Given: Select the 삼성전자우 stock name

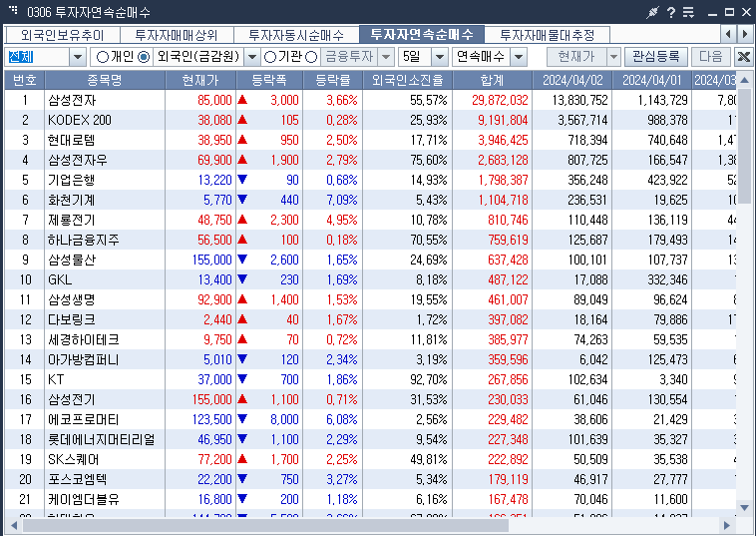Looking at the screenshot, I should tap(77, 160).
